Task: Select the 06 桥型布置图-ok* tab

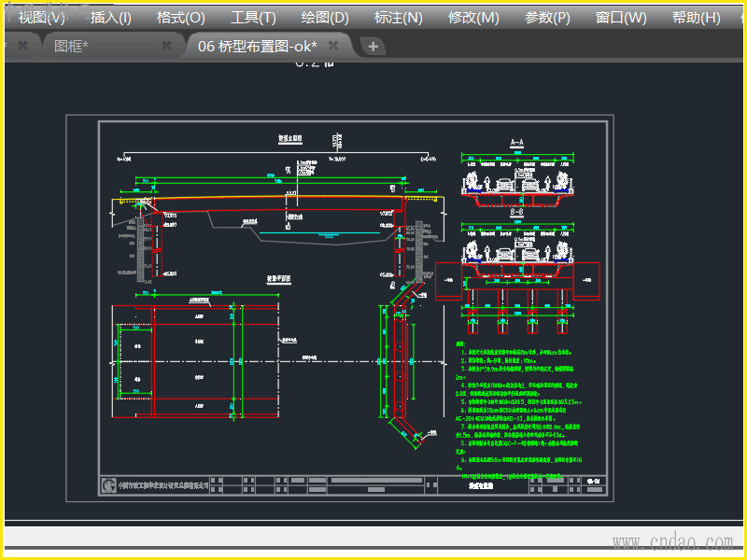Action: click(x=257, y=46)
